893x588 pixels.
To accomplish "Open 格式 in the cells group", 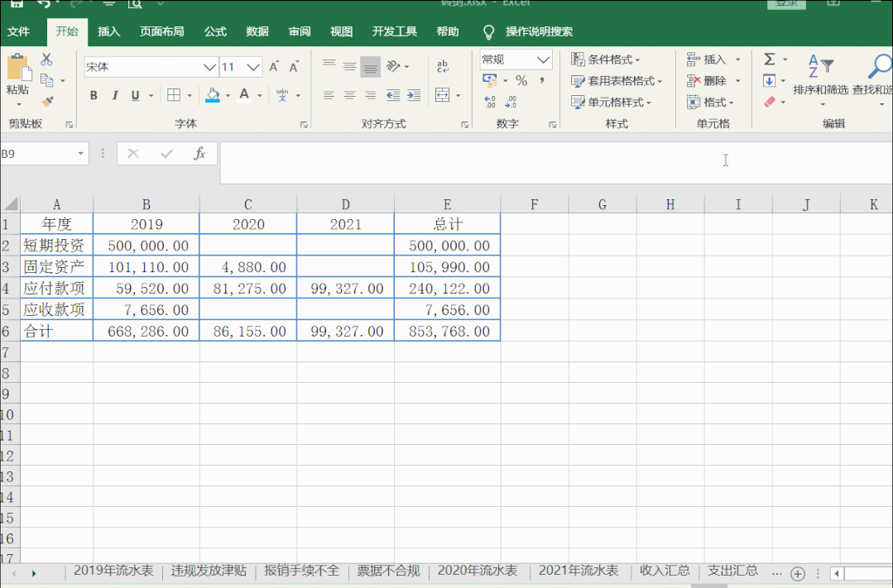I will tap(710, 103).
